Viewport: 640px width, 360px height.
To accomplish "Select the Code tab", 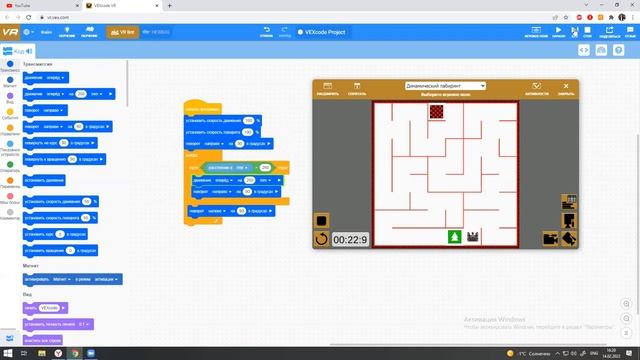I will click(18, 51).
